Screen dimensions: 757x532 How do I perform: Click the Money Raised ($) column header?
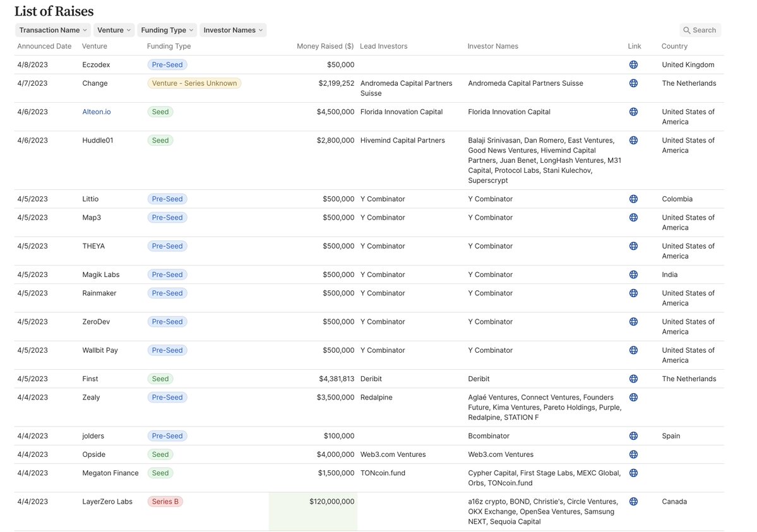tap(325, 46)
